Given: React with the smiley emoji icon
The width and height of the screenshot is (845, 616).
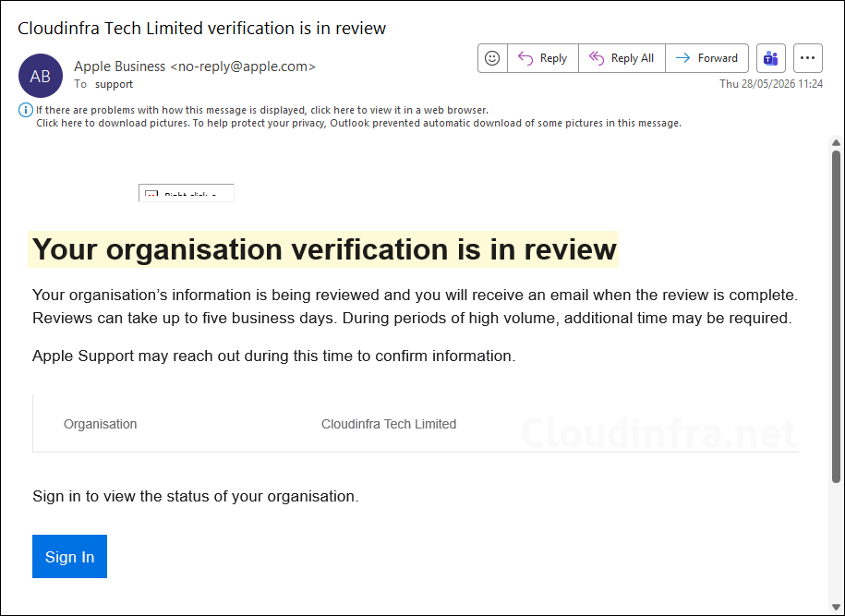Looking at the screenshot, I should (492, 58).
